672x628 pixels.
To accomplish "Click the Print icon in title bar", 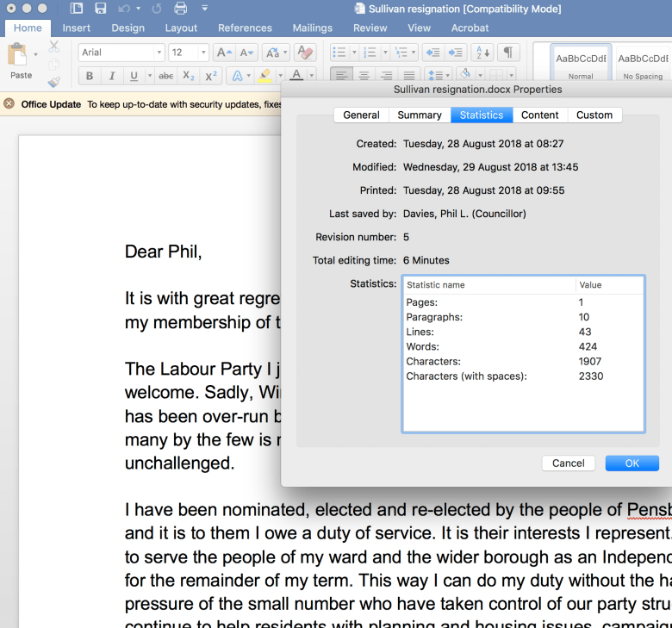I will (181, 8).
